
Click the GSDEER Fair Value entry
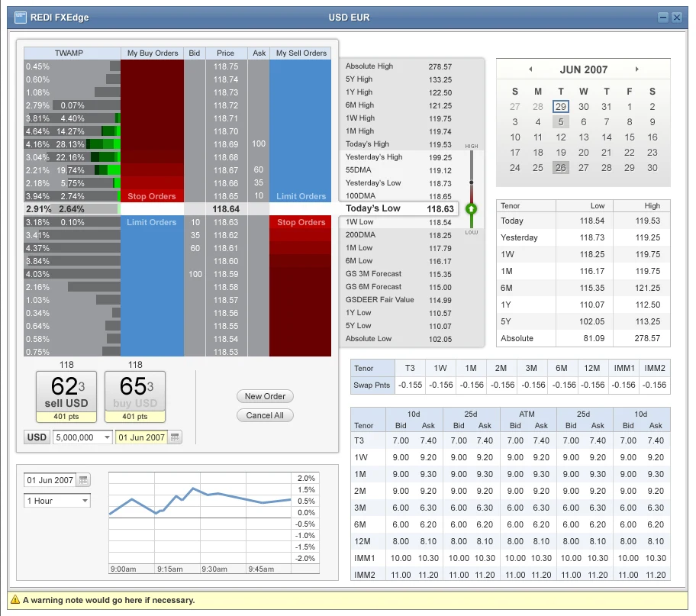398,300
